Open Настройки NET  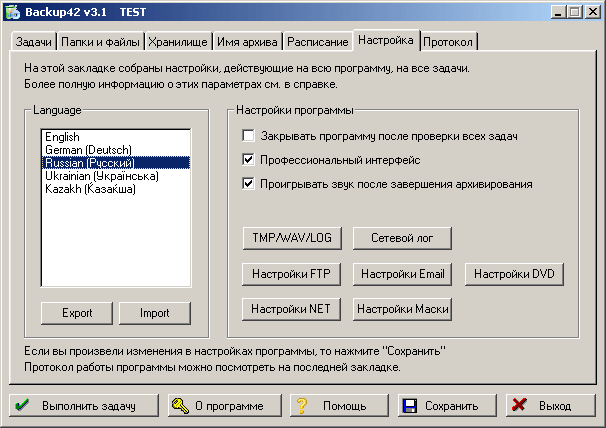(x=291, y=309)
